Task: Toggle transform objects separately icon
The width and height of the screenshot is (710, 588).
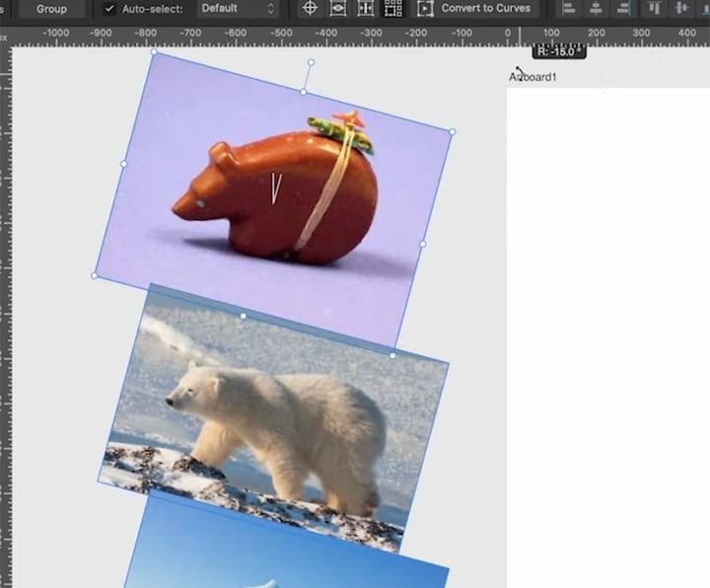Action: coord(392,9)
